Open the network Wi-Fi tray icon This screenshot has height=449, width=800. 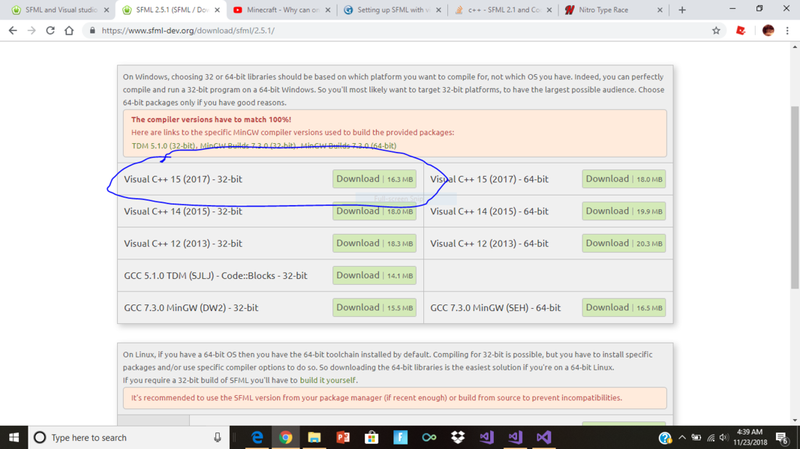coord(711,438)
